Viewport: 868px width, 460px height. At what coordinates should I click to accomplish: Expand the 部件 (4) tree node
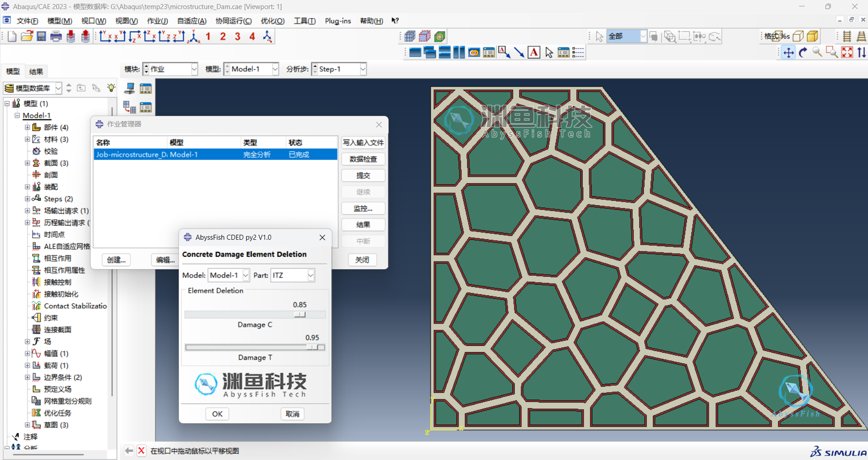(x=27, y=127)
